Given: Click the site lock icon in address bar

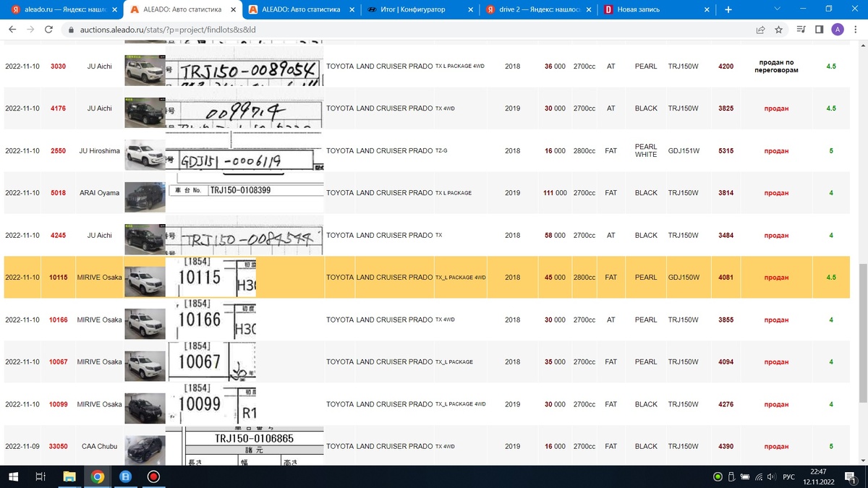Looking at the screenshot, I should click(70, 30).
